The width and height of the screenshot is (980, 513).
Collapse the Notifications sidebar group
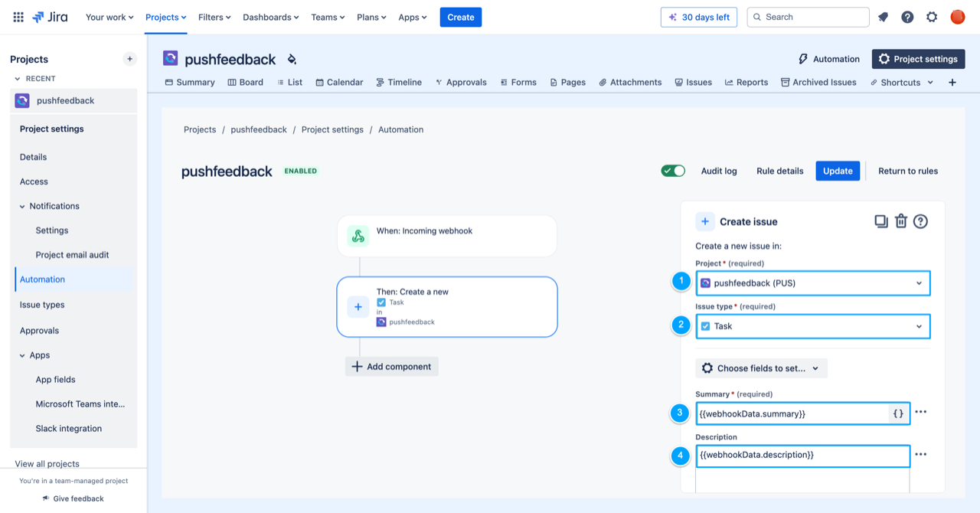[23, 206]
